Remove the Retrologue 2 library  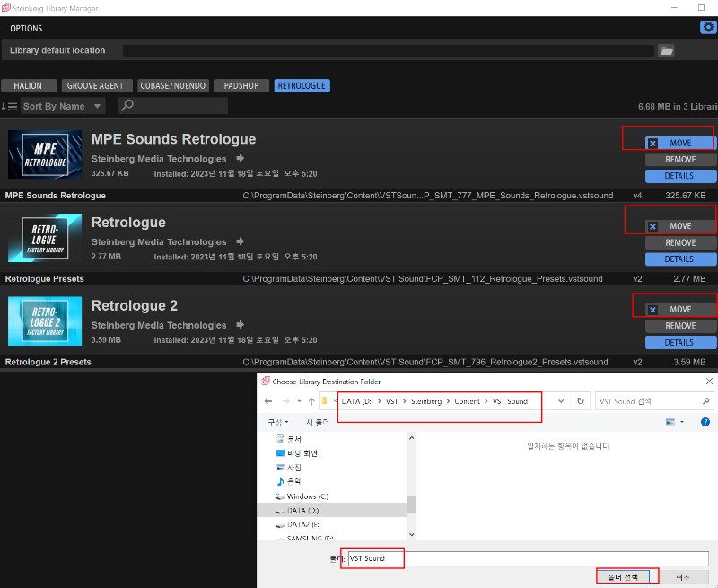680,326
